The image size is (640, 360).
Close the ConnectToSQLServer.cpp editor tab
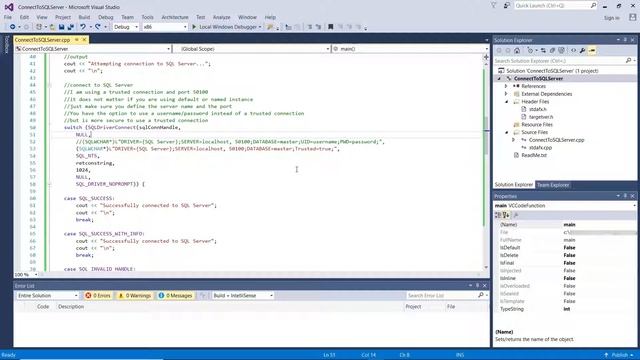click(x=84, y=40)
